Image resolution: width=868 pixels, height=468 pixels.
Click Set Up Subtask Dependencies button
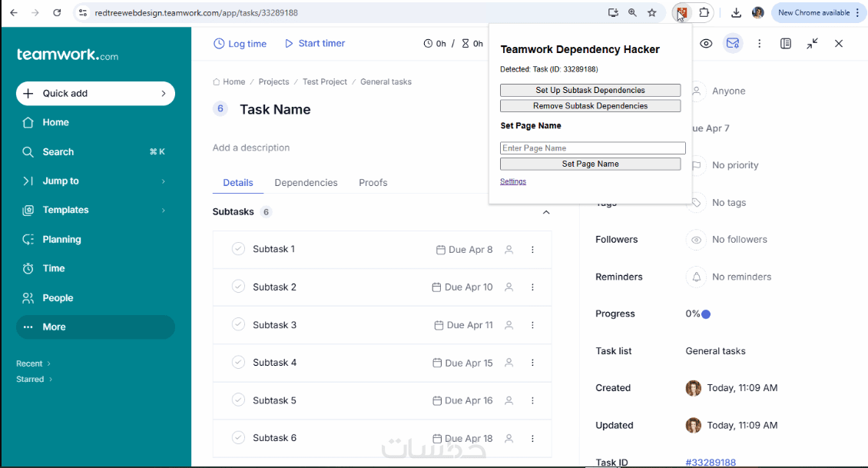[590, 91]
